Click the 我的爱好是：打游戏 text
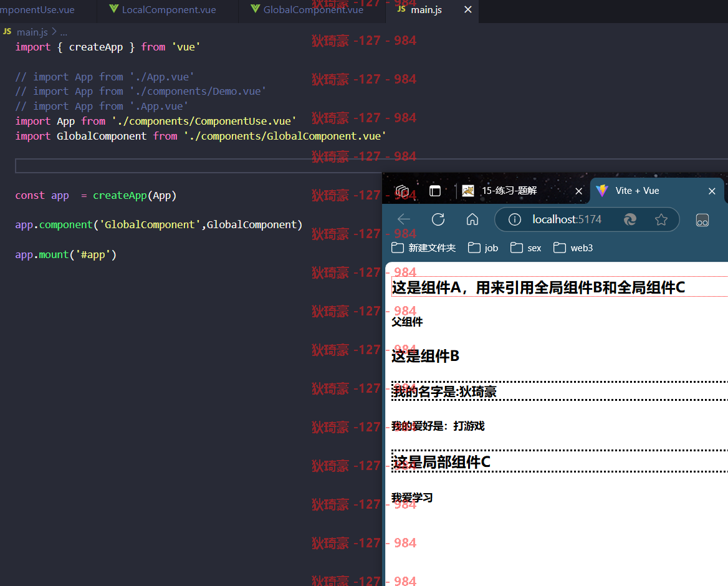728x586 pixels. click(x=438, y=426)
